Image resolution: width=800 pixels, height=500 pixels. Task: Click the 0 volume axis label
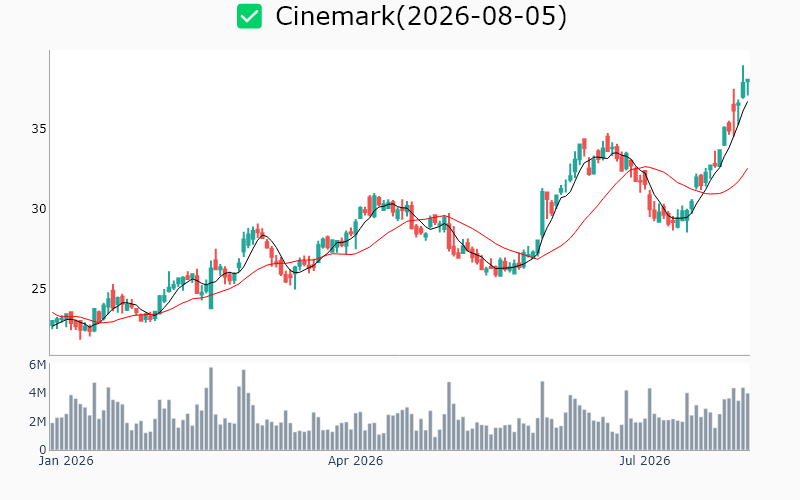(x=42, y=449)
